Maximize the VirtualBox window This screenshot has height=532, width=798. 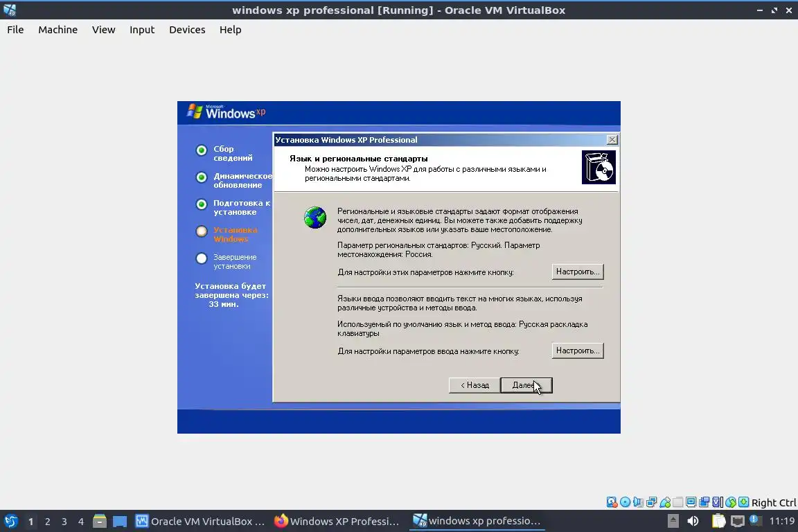[774, 10]
